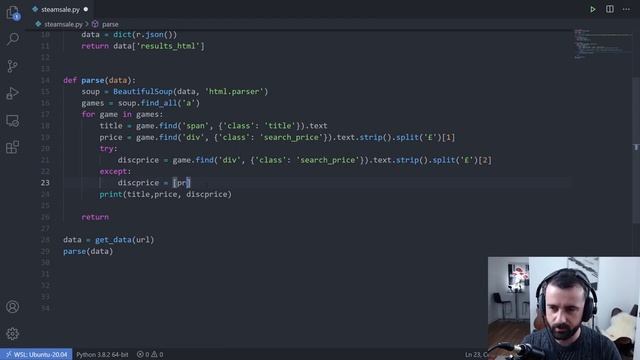Screen dimensions: 640x360
Task: Open the Explorer view in activity bar
Action: coord(13,13)
